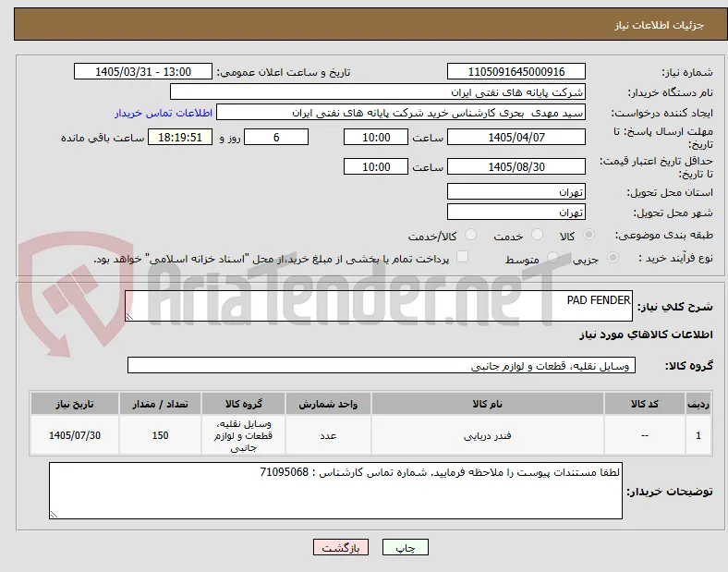The width and height of the screenshot is (728, 572).
Task: Click the remaining days field showing 6
Action: pyautogui.click(x=276, y=138)
